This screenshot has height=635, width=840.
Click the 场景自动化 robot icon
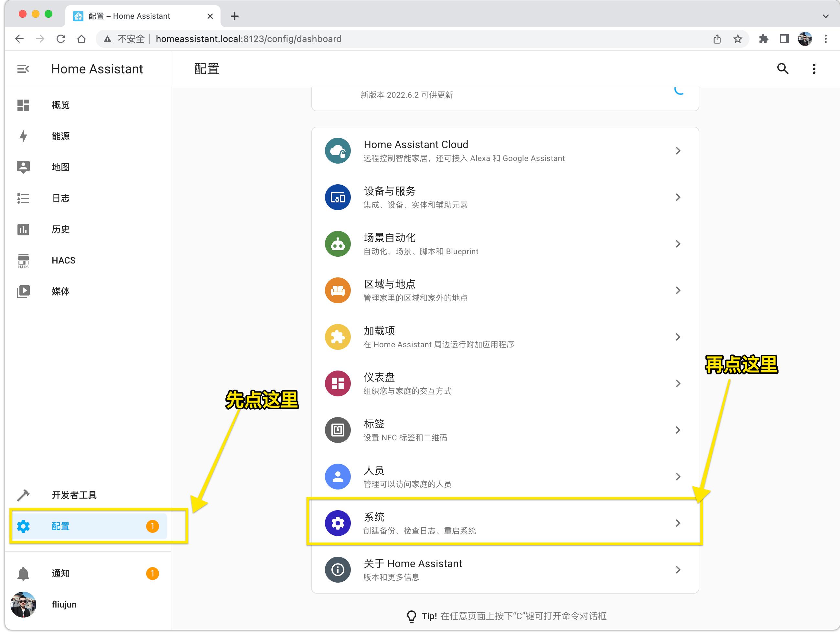point(337,243)
